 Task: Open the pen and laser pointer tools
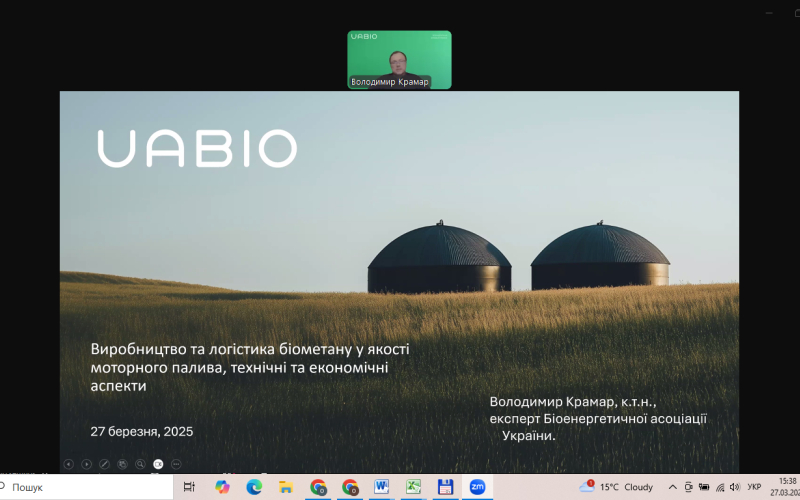pyautogui.click(x=104, y=464)
